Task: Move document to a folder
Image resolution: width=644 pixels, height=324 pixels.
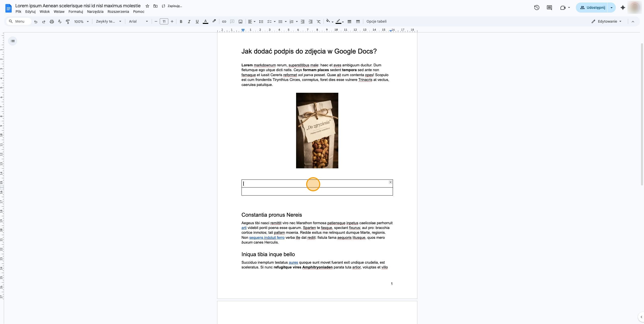Action: 155,6
